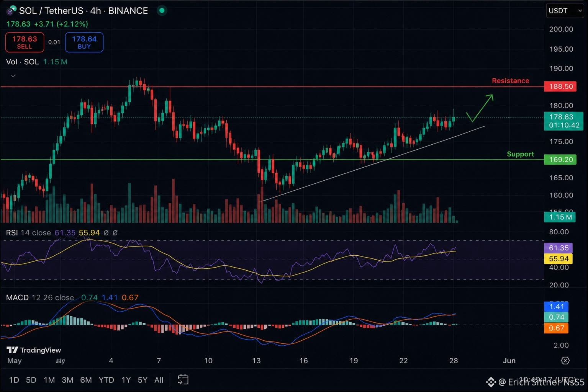Click the +3.71 (+2.12%) price change text
588x392 pixels.
61,24
